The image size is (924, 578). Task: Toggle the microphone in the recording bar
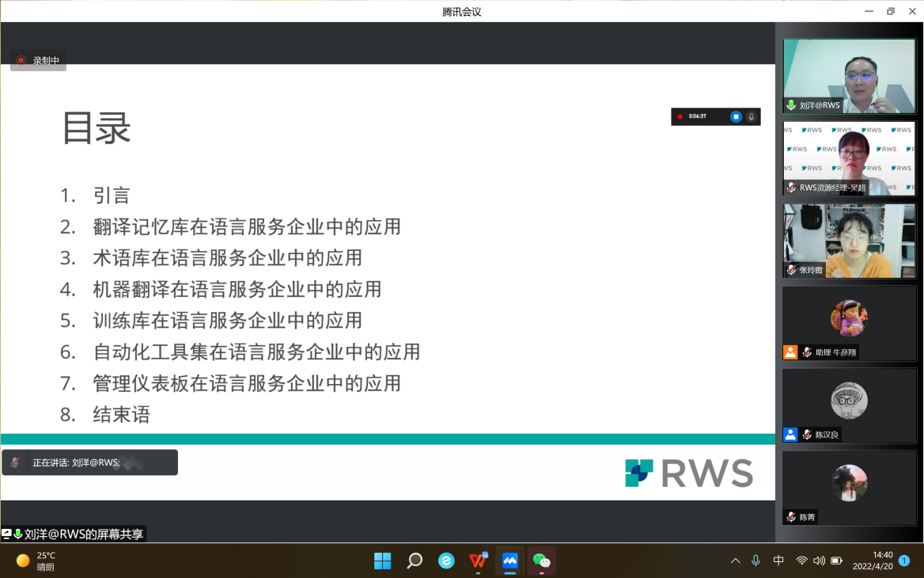(751, 116)
